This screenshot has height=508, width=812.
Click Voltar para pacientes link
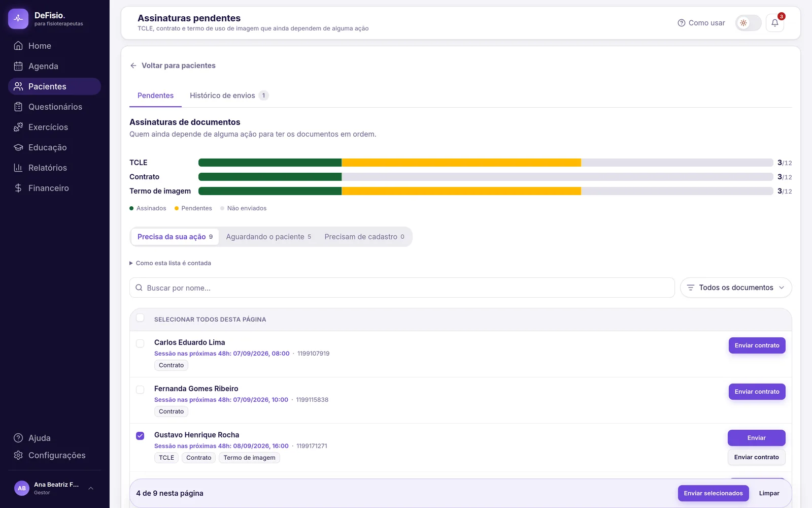173,66
